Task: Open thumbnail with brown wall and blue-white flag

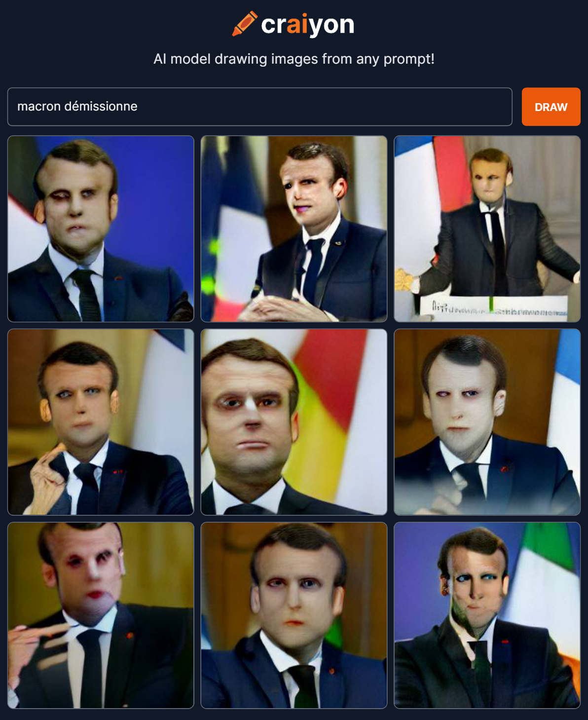Action: pyautogui.click(x=487, y=422)
